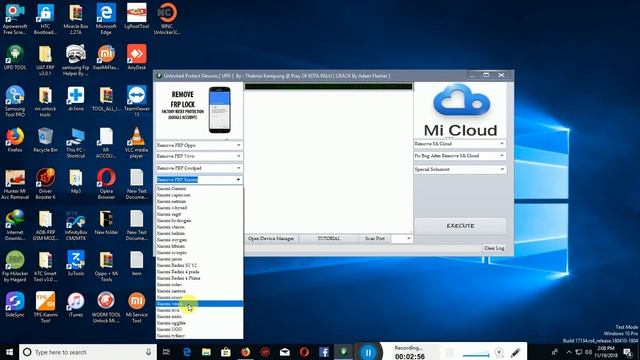Open the taskbar clock and date
This screenshot has width=640, height=360.
tap(605, 352)
